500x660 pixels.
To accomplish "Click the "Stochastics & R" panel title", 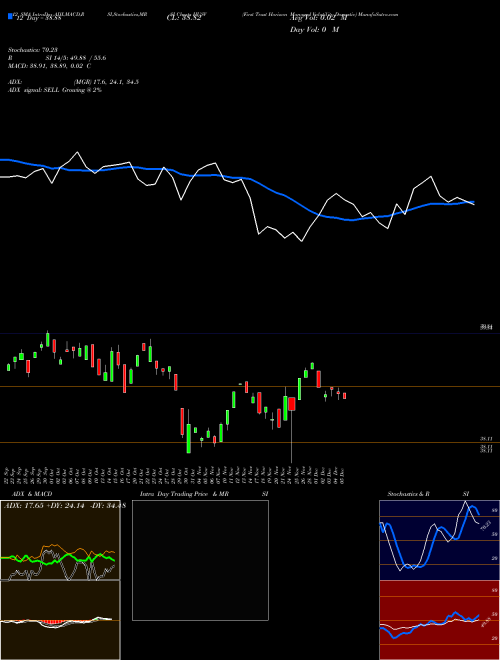I will [409, 494].
